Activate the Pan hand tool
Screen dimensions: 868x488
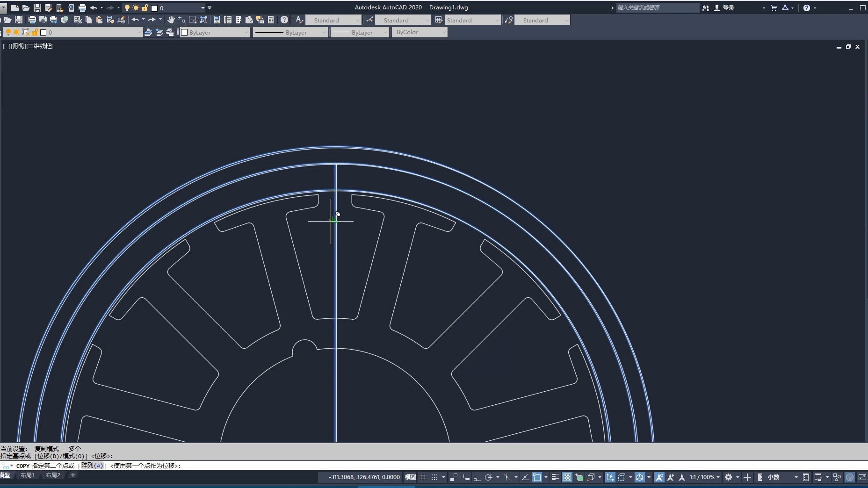point(171,20)
